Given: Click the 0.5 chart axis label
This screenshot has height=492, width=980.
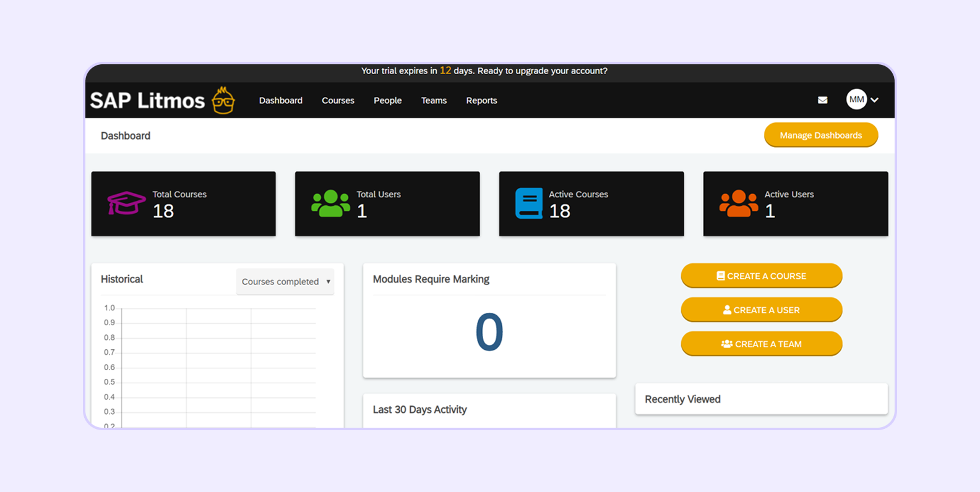Looking at the screenshot, I should (x=110, y=381).
